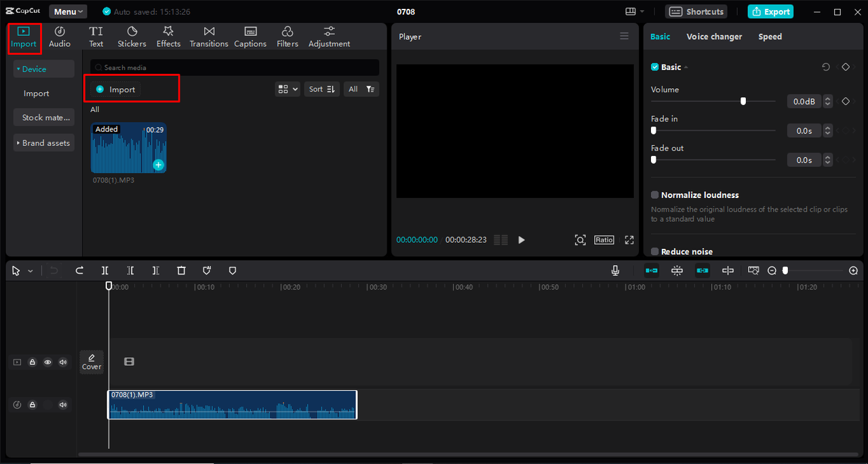Collapse the Device section in the sidebar
868x464 pixels.
click(43, 69)
